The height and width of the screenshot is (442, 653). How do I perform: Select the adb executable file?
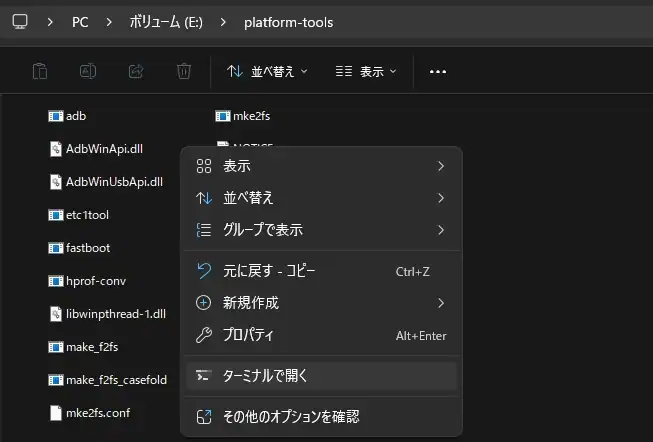(x=75, y=116)
